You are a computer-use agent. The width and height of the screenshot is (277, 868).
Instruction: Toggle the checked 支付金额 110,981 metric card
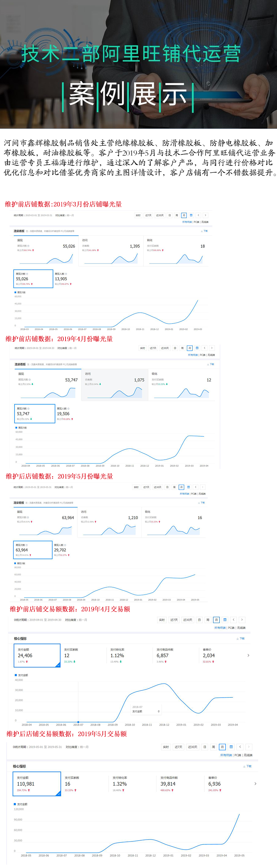[37, 784]
